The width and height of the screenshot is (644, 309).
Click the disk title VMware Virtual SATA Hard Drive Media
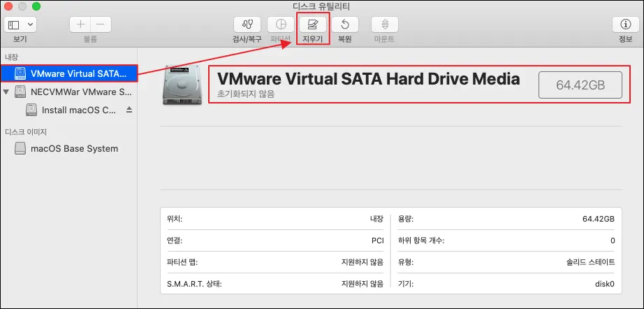tap(368, 78)
